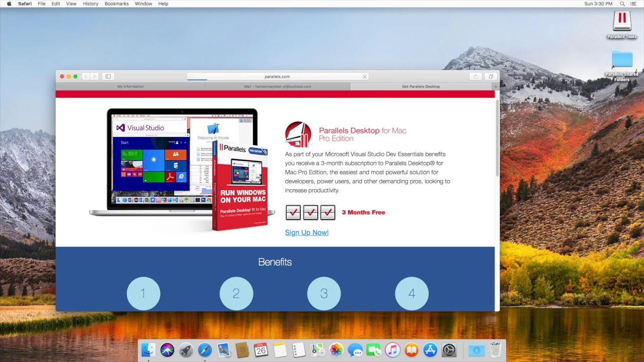Click the Sun 3:30 PM clock
The image size is (644, 362).
tap(598, 4)
